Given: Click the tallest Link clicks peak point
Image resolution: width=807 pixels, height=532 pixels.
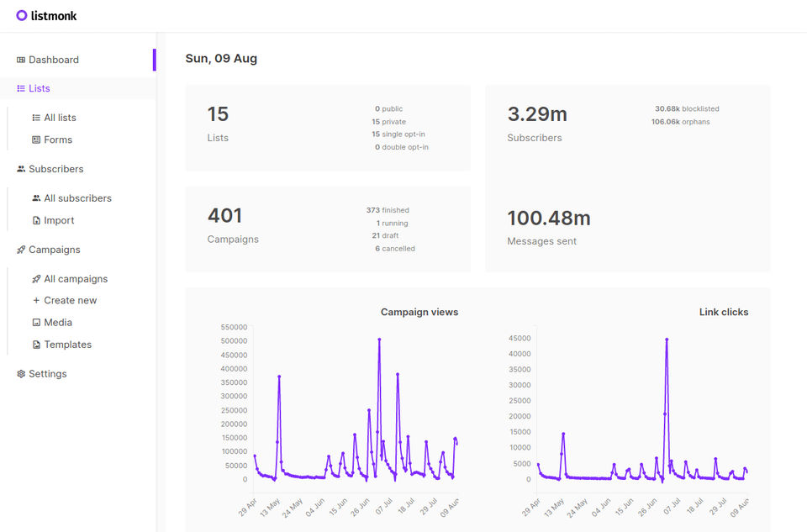Looking at the screenshot, I should tap(667, 340).
